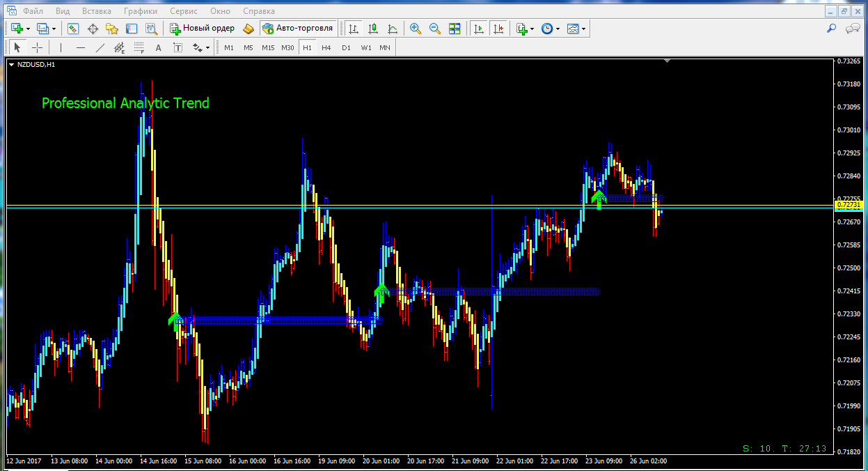Select the vertical line drawing tool
Viewport: 868px width, 471px height.
tap(61, 47)
